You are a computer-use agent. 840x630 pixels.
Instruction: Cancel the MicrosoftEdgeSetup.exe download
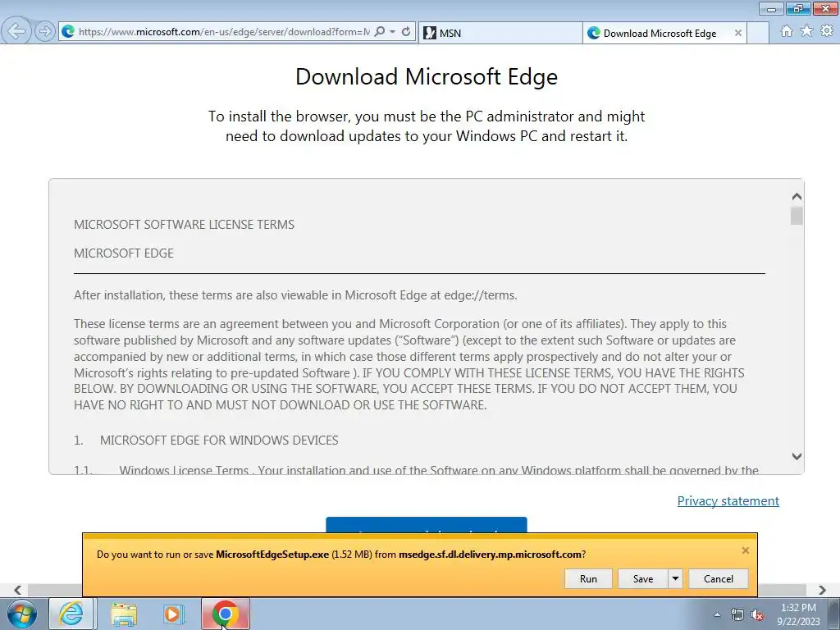coord(719,578)
